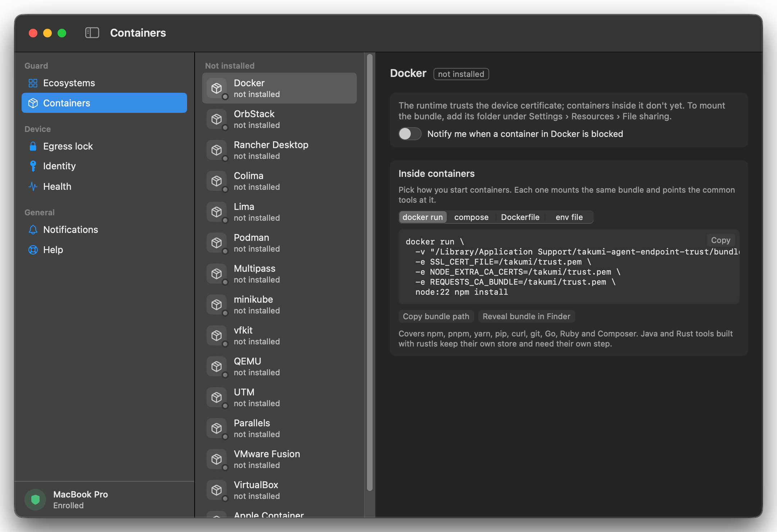
Task: Open the Egress lock label
Action: tap(68, 146)
